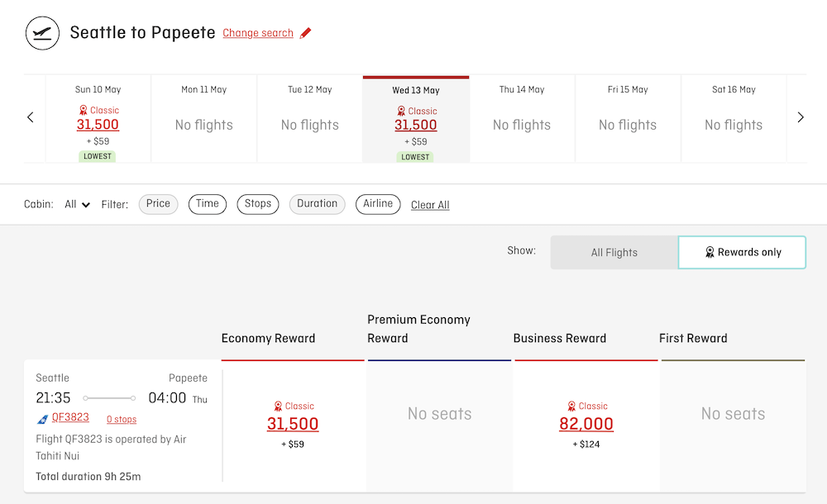
Task: Click Business Reward column header
Action: point(560,339)
